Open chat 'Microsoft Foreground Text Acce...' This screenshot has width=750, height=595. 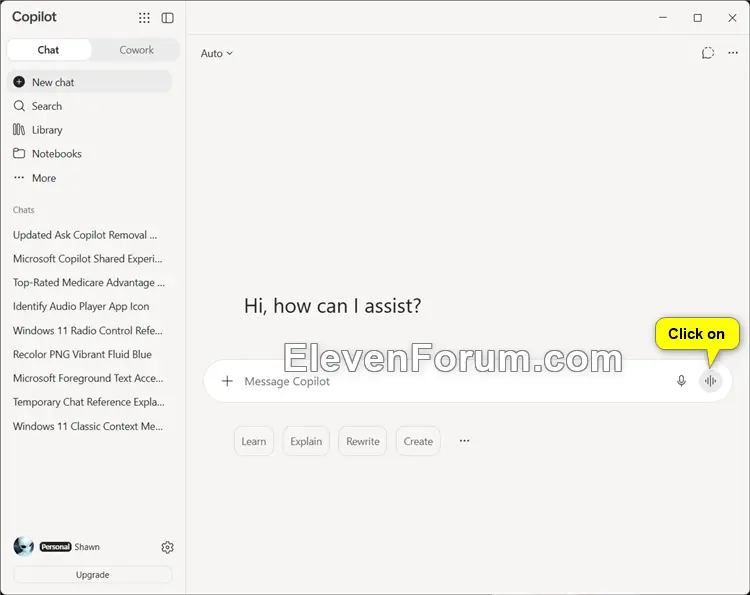(89, 378)
